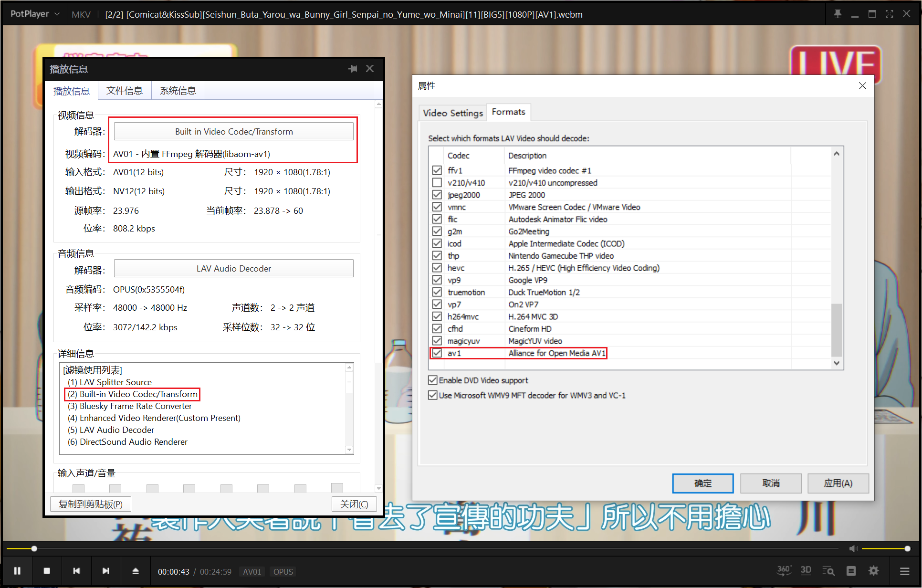Screen dimensions: 922x588
Task: Click the 00:00:43 elapsed time display
Action: tap(174, 572)
